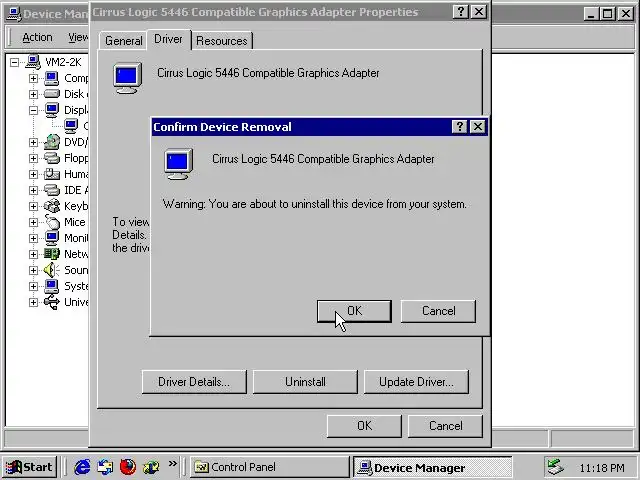Collapse the Display adapters category

33,110
